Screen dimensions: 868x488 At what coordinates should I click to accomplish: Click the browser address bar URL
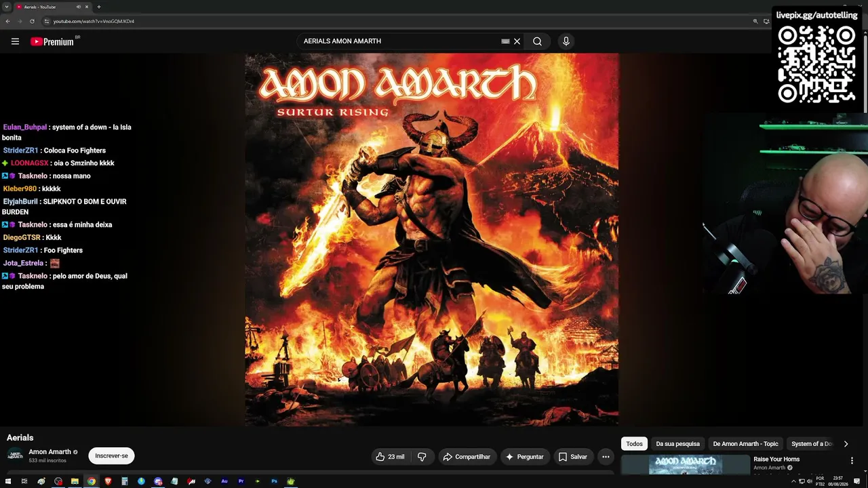[x=94, y=21]
